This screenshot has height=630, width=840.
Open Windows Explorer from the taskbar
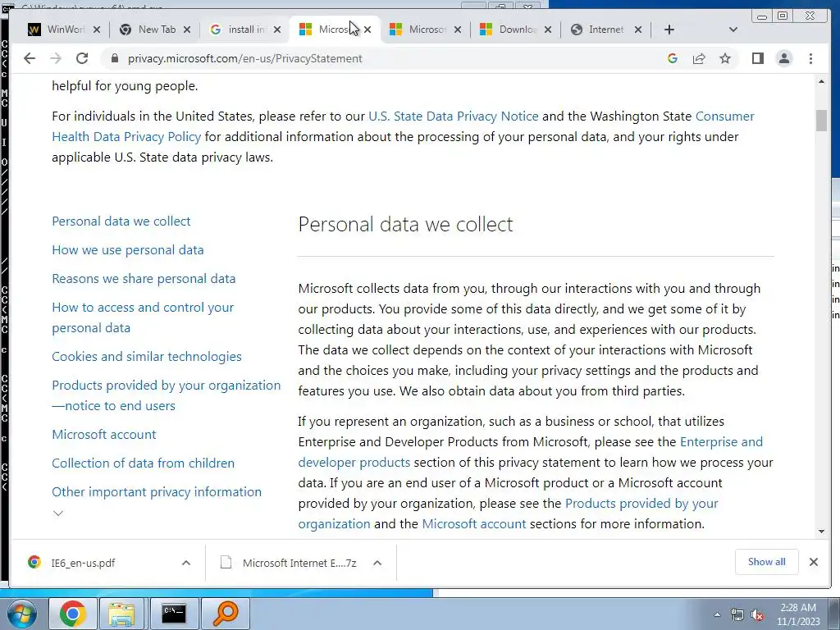tap(121, 614)
